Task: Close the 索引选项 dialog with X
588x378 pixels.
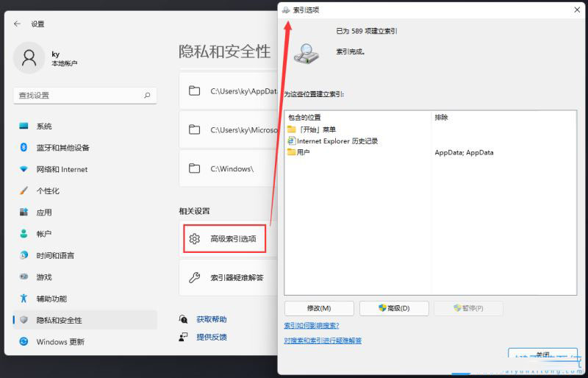Action: tap(577, 10)
